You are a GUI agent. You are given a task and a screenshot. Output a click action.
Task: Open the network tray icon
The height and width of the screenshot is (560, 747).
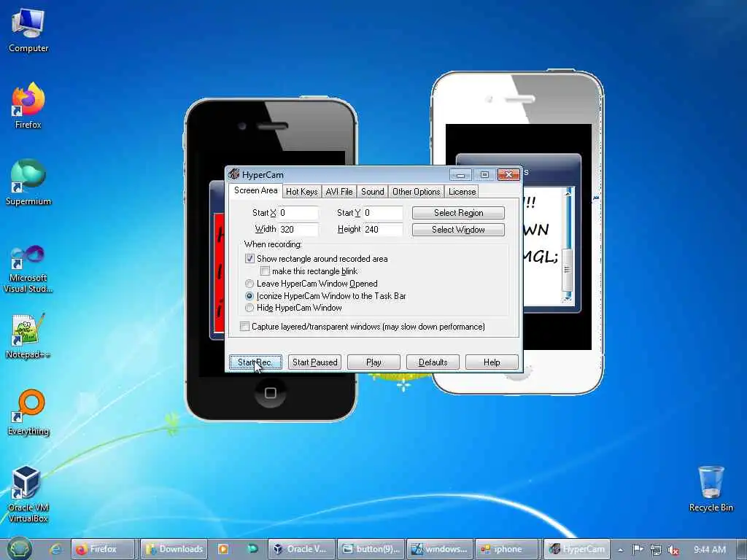point(656,550)
